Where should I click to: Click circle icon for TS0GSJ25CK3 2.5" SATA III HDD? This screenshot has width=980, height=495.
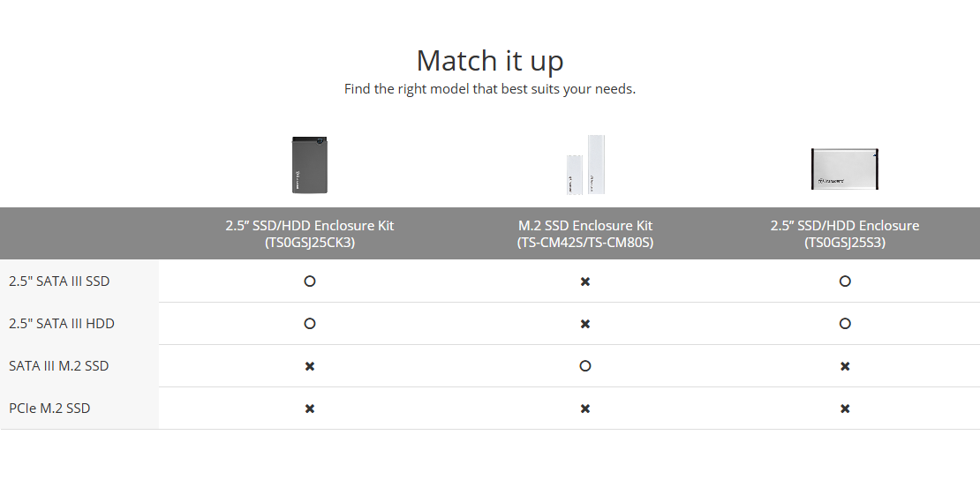click(x=309, y=324)
